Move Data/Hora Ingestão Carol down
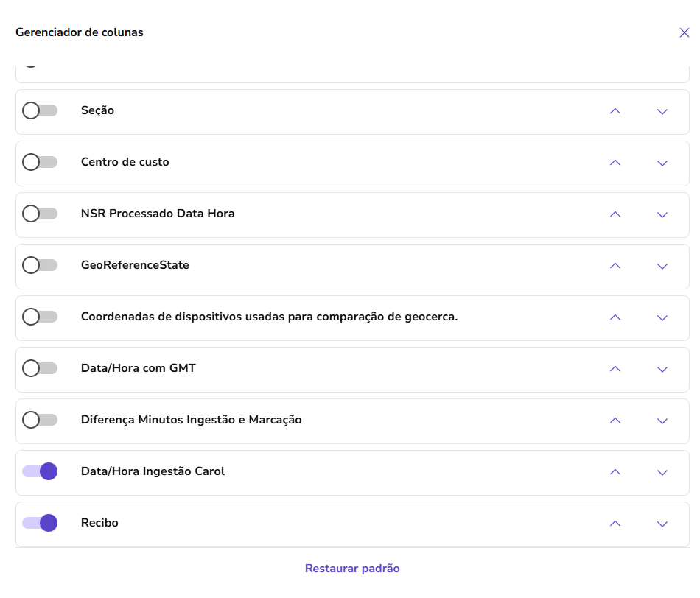Screen dimensions: 700x598 [x=662, y=473]
